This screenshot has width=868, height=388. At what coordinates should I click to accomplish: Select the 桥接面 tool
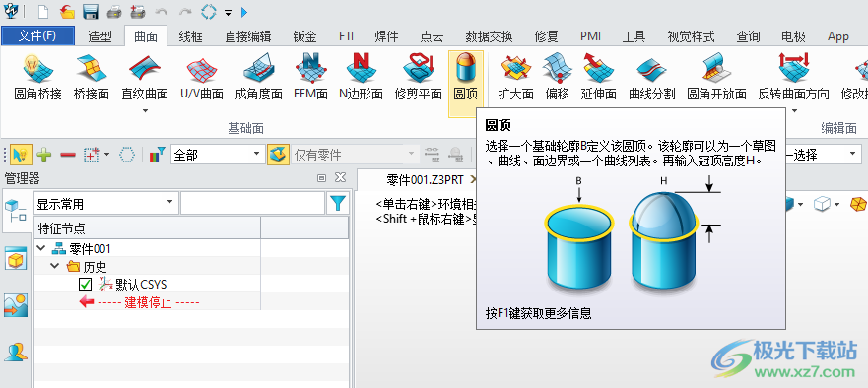coord(92,78)
